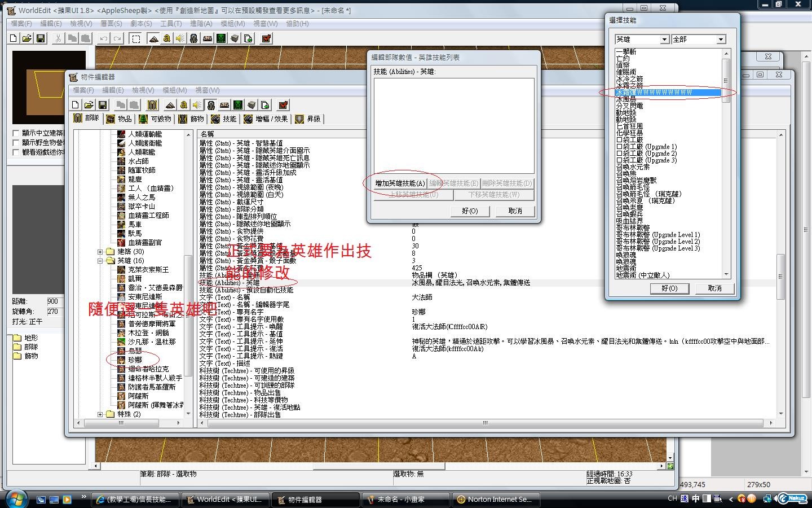Expand 特殊 (2) tree folder
The height and width of the screenshot is (508, 812).
(x=100, y=414)
